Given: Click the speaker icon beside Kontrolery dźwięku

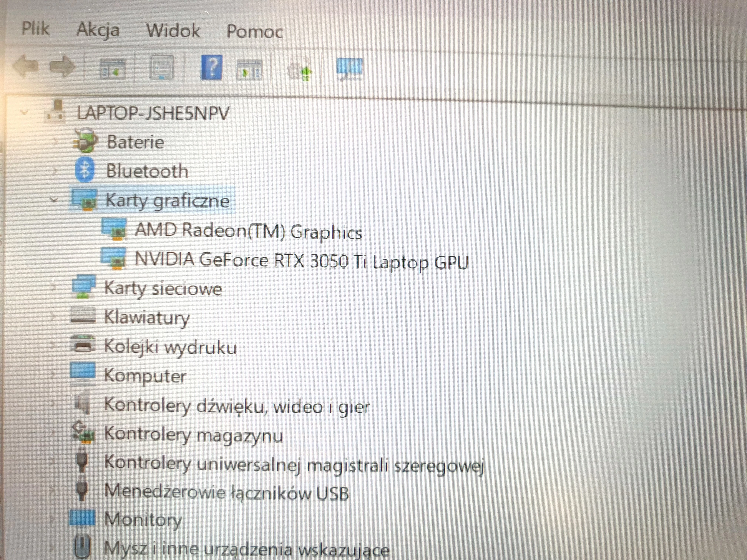Looking at the screenshot, I should pos(82,402).
